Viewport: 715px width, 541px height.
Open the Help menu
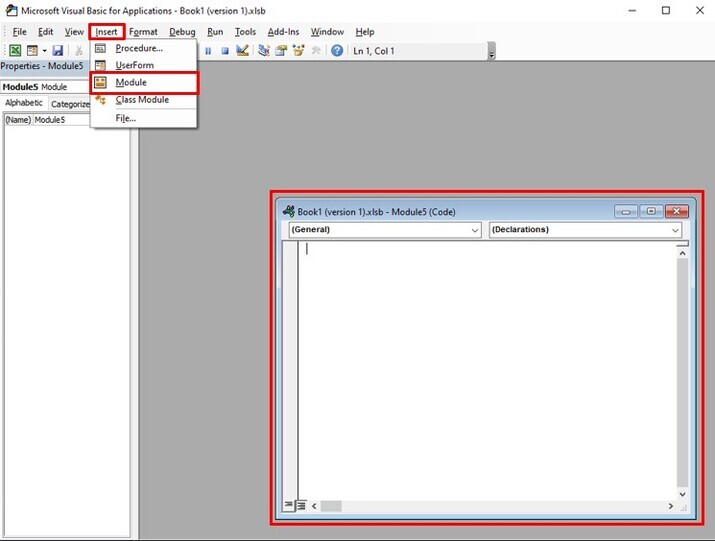click(x=365, y=32)
